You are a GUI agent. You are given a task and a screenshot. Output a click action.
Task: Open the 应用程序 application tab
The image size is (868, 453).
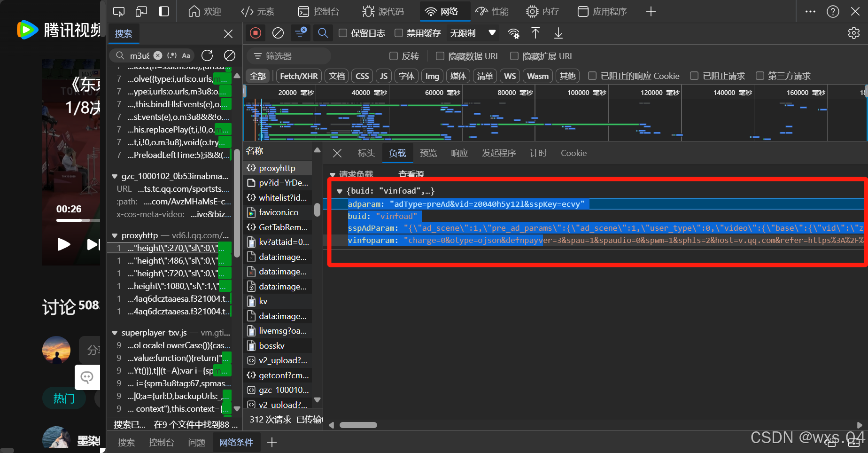point(602,11)
